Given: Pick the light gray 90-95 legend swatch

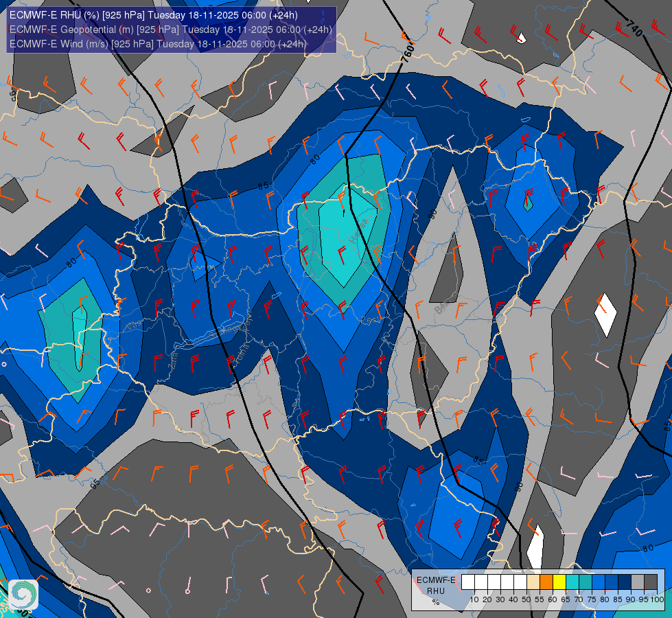Looking at the screenshot, I should (638, 582).
